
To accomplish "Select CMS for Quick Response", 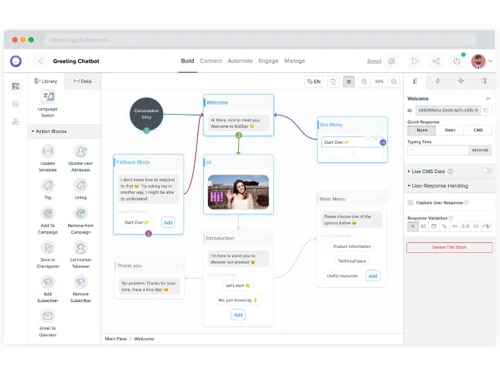I will pyautogui.click(x=478, y=130).
